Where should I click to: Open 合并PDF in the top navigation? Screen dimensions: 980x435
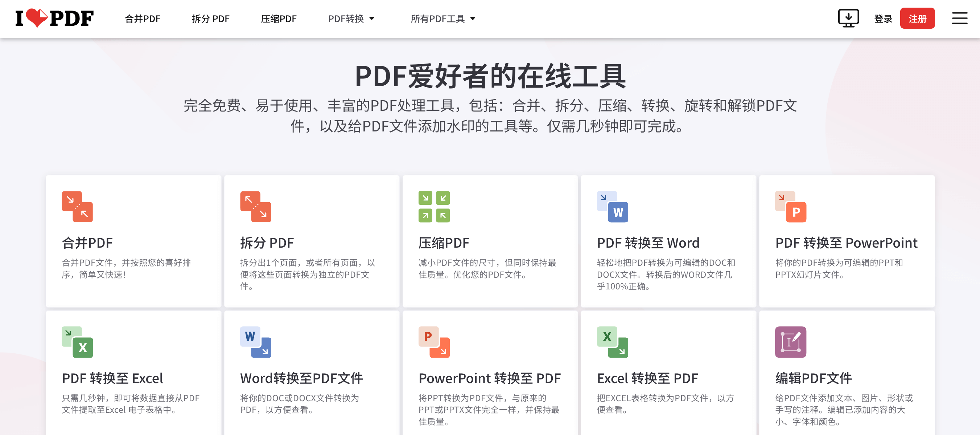[x=143, y=19]
